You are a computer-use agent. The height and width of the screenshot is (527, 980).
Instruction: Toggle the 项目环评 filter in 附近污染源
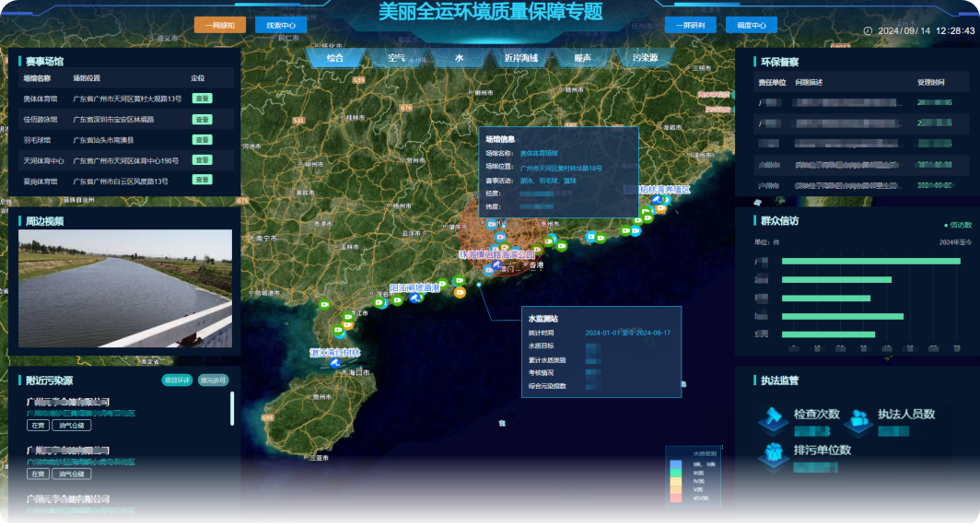click(x=177, y=380)
